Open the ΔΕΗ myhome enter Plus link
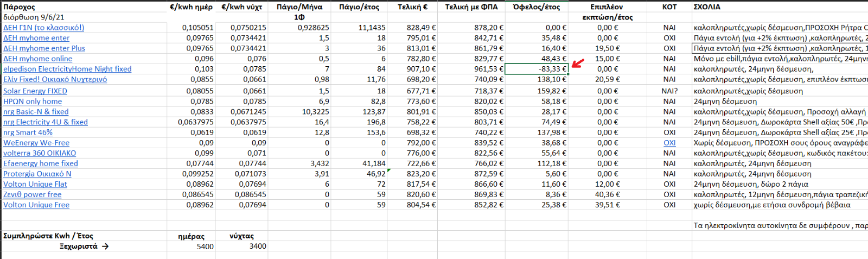This screenshot has height=259, width=868. pos(44,48)
